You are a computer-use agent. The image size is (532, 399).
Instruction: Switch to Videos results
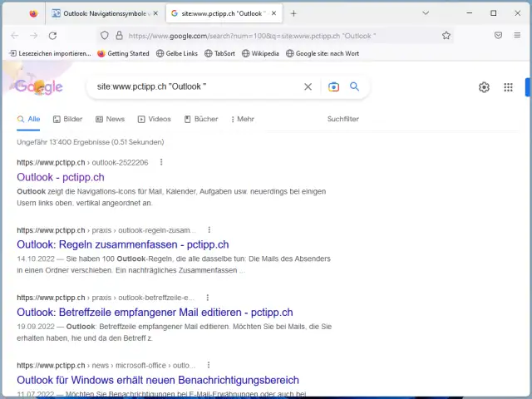coord(154,119)
